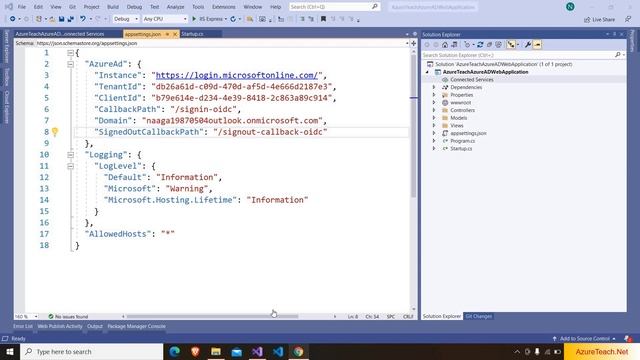Screen dimensions: 640x360
Task: Click the Microsoft Edge taskbar icon
Action: pyautogui.click(x=175, y=351)
